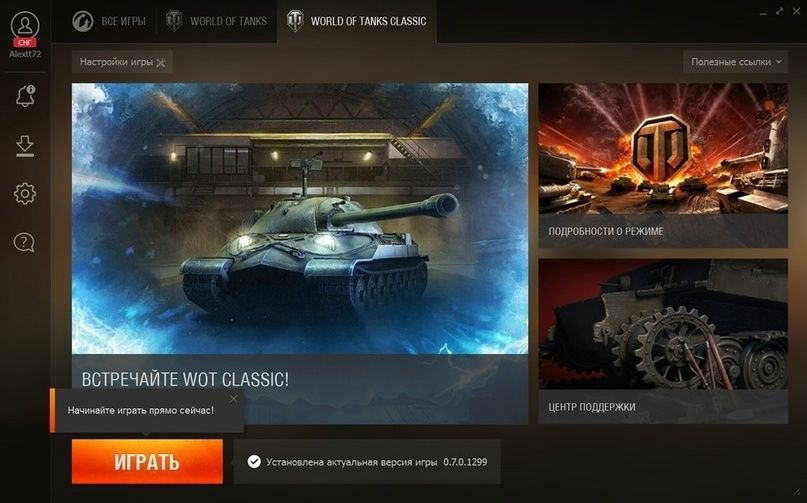This screenshot has height=503, width=807.
Task: Click the orange Играть button
Action: [x=147, y=461]
